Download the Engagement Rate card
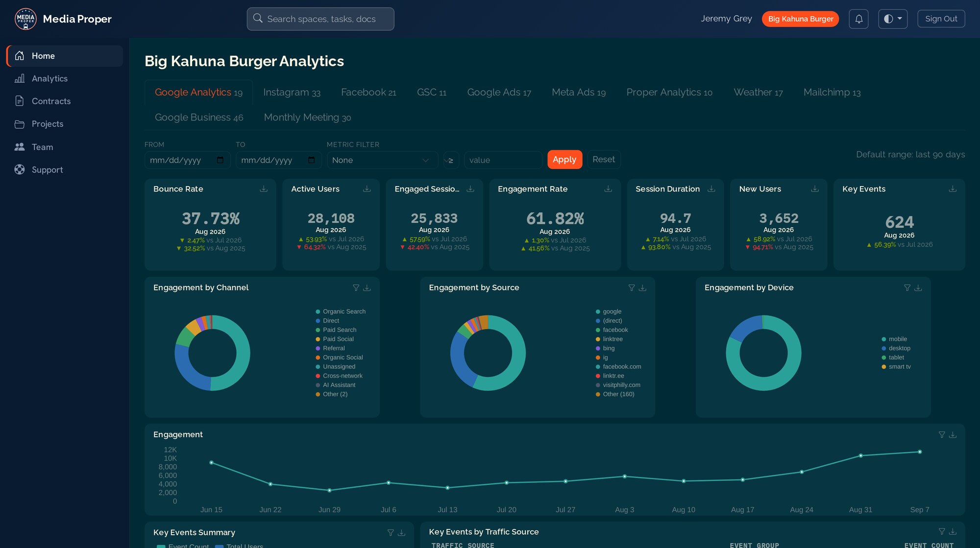The image size is (980, 548). (x=608, y=189)
